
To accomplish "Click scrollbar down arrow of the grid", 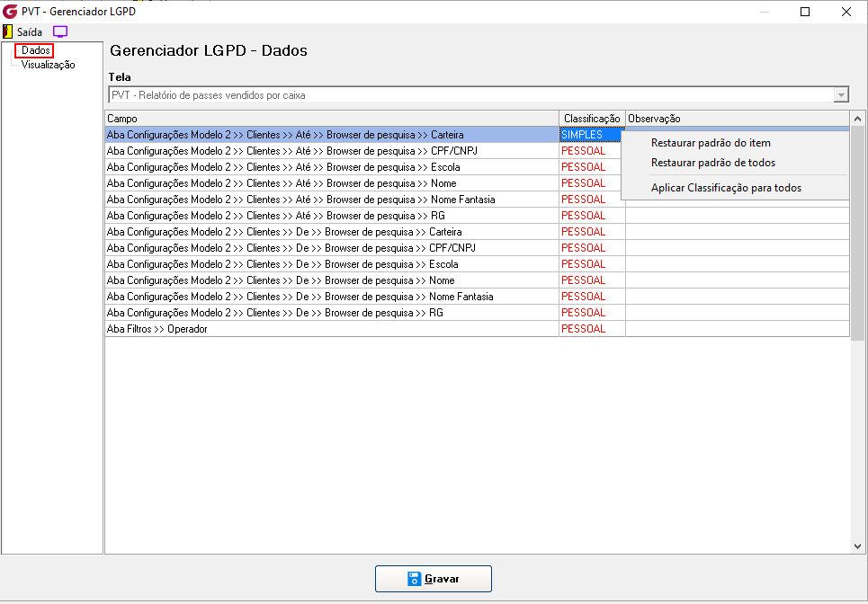I will point(857,546).
